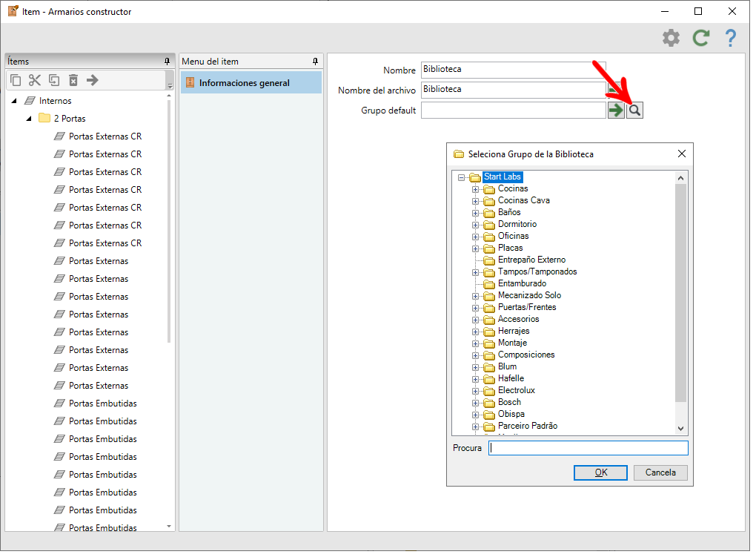The width and height of the screenshot is (756, 560).
Task: Select the Parceiro Padrão folder
Action: click(528, 426)
